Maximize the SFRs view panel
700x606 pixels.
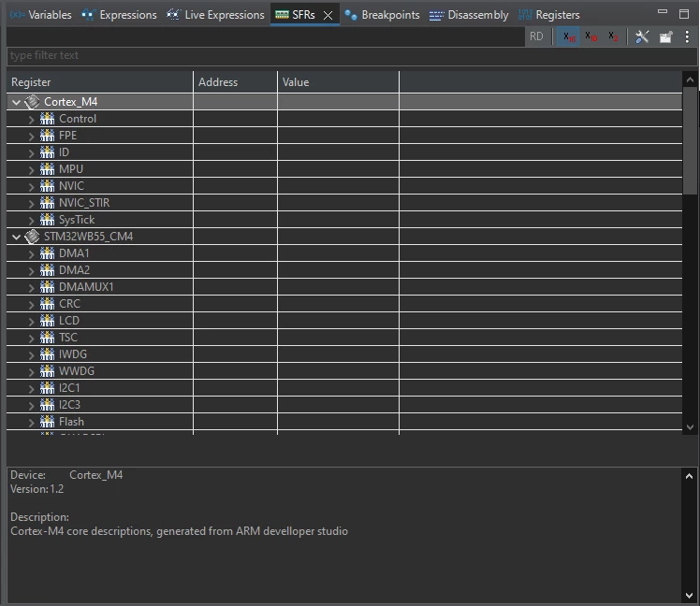684,14
